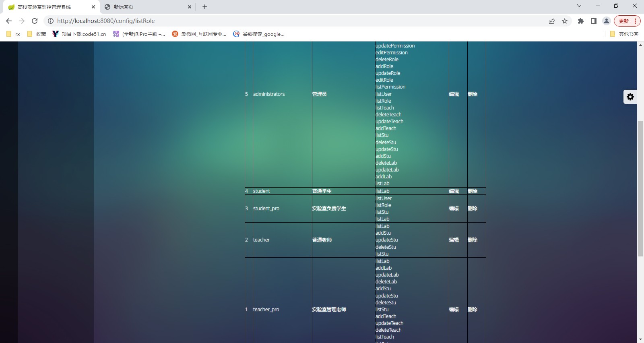The image size is (644, 343).
Task: Open the user profile icon
Action: point(607,21)
